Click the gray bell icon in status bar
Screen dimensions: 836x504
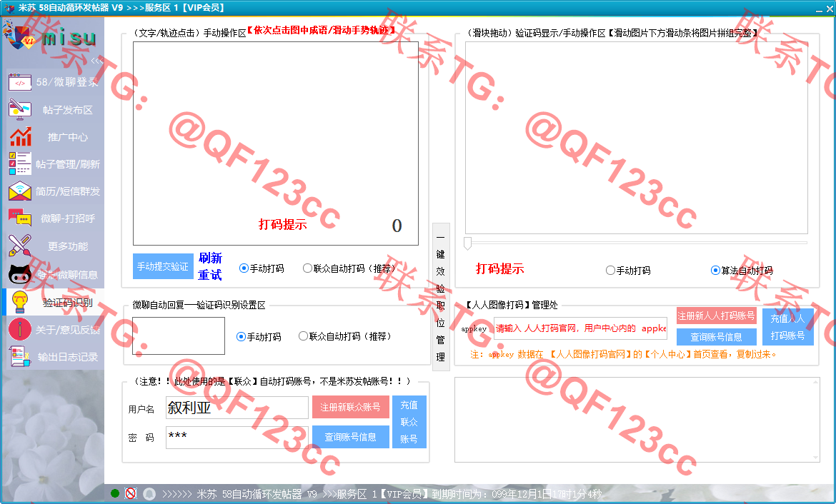pyautogui.click(x=149, y=494)
